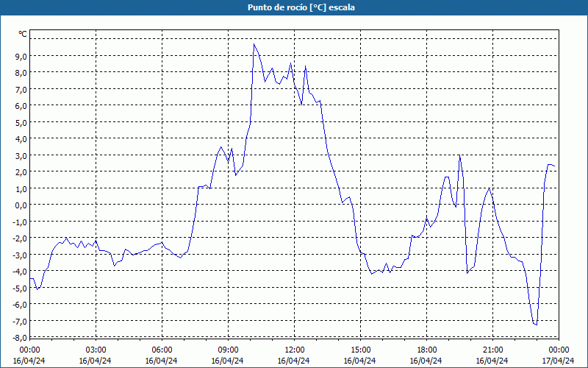Click the 12:00 time label
588x368 pixels.
294,350
